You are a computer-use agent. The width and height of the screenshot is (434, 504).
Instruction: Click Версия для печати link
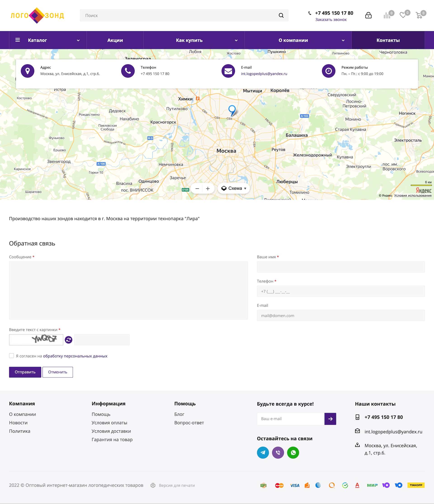pos(177,485)
